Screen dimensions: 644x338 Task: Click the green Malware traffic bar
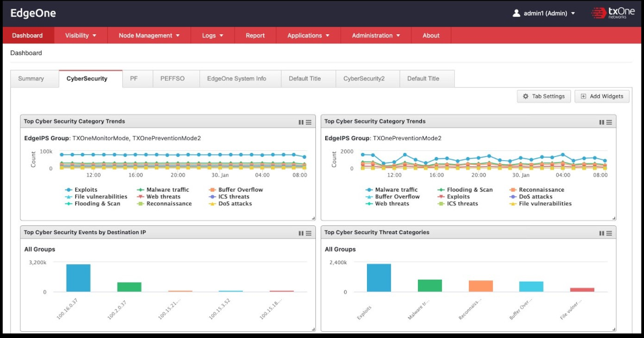point(429,286)
